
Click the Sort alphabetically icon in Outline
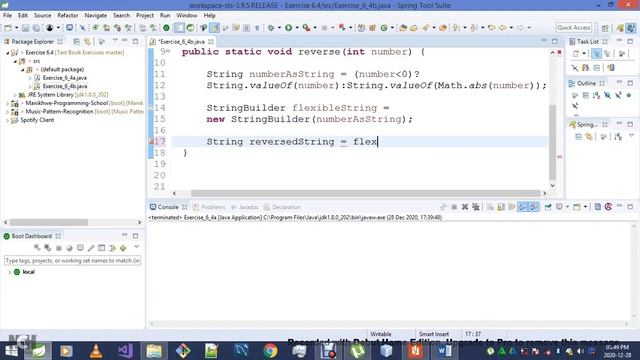click(596, 96)
